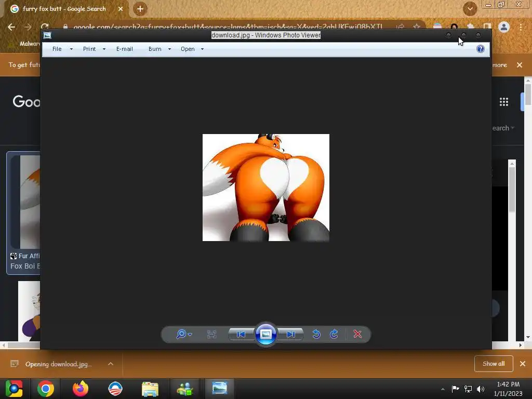Click the displayed download.jpg image
This screenshot has height=399, width=532.
coord(265,187)
